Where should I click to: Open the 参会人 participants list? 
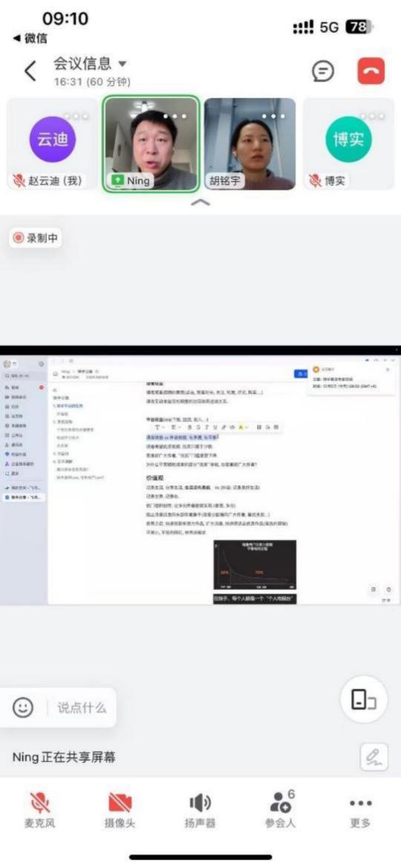click(280, 810)
